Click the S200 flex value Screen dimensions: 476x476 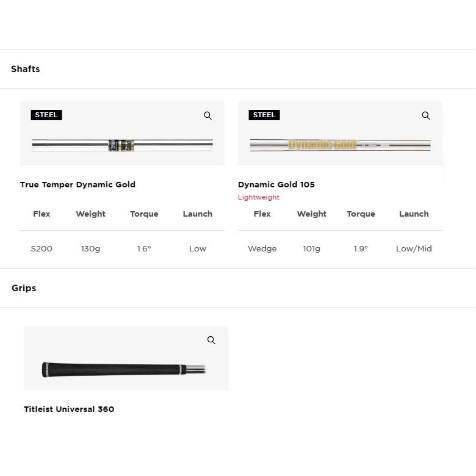[41, 248]
